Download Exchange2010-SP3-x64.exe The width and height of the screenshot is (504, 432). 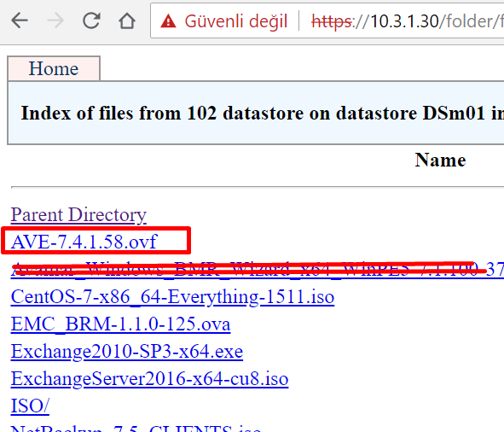[127, 352]
